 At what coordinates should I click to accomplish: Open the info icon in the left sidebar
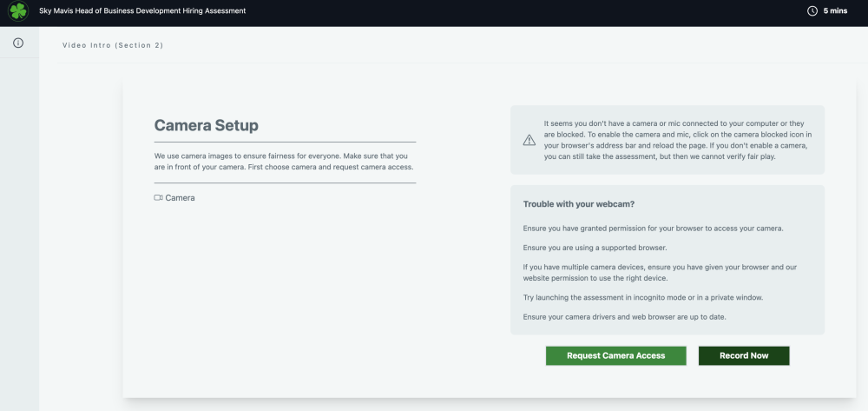[x=18, y=43]
